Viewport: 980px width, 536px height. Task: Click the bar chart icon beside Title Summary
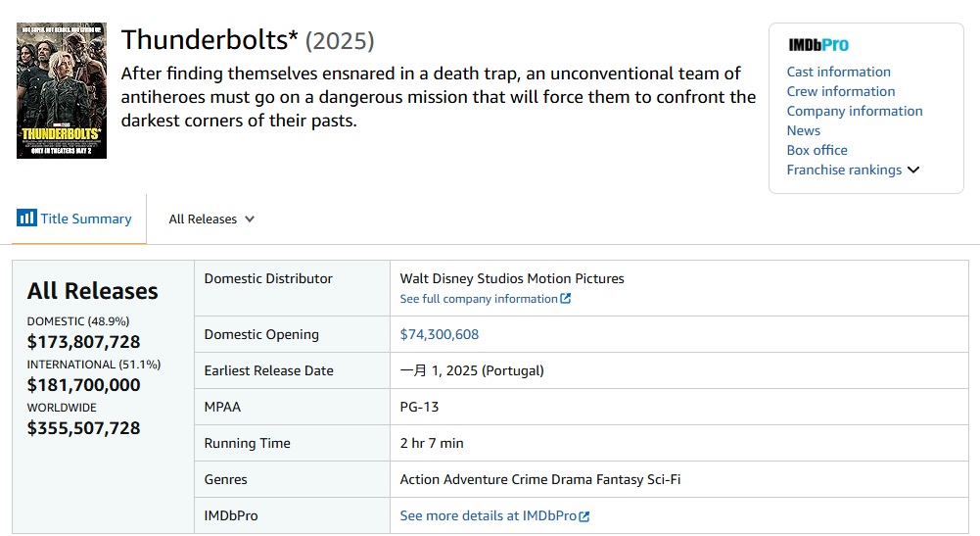pos(26,218)
